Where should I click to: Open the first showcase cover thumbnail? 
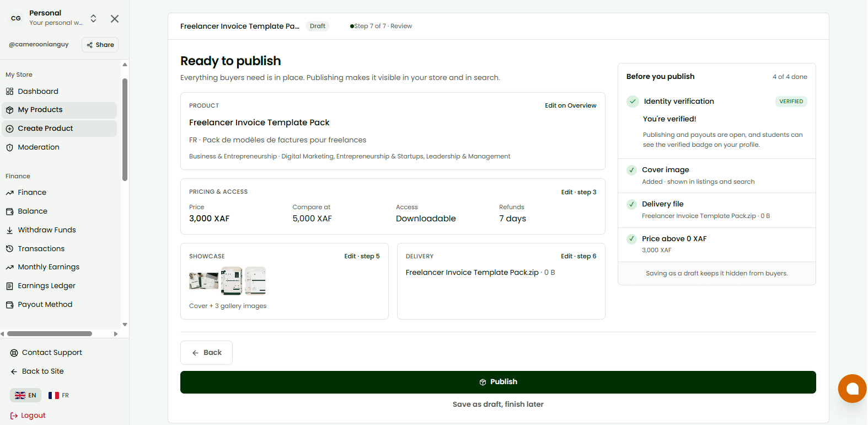(203, 281)
